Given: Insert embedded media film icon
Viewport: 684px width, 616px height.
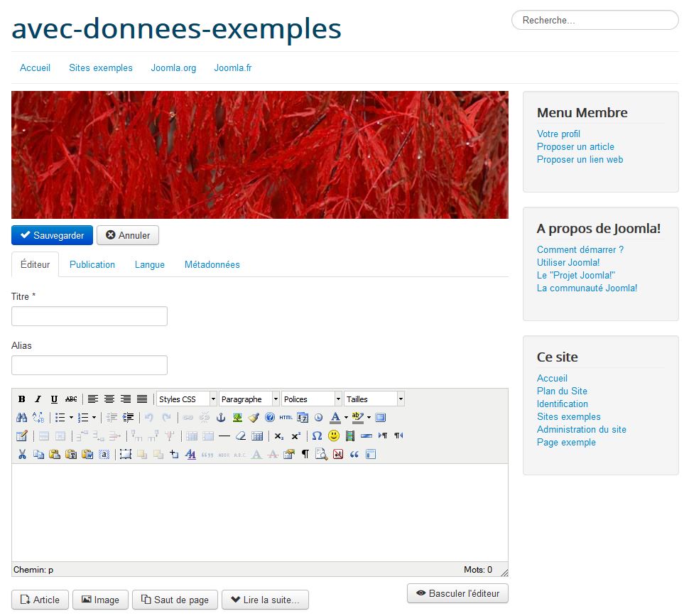Looking at the screenshot, I should 350,436.
